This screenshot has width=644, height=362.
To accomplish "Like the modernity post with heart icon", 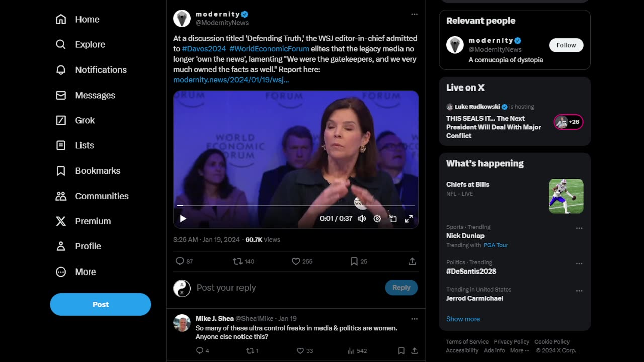I will click(296, 261).
